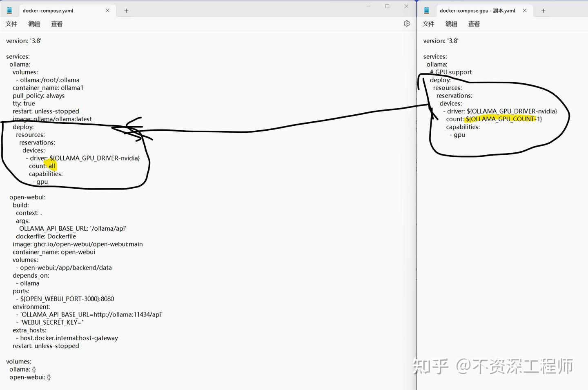
Task: Click '${OPEN_WEBUI_PORT-3000}:8080' ports line
Action: (x=65, y=299)
